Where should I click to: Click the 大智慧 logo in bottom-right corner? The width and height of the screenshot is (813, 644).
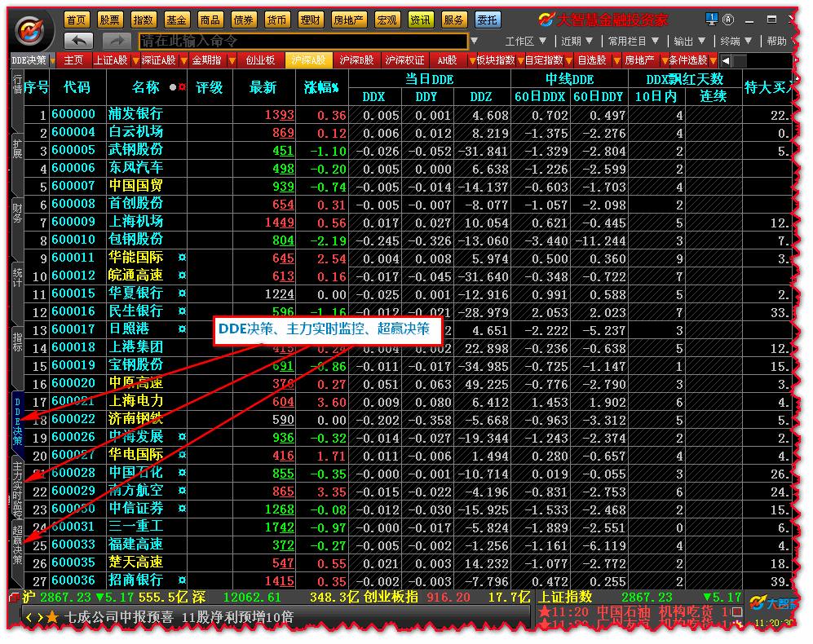click(771, 603)
